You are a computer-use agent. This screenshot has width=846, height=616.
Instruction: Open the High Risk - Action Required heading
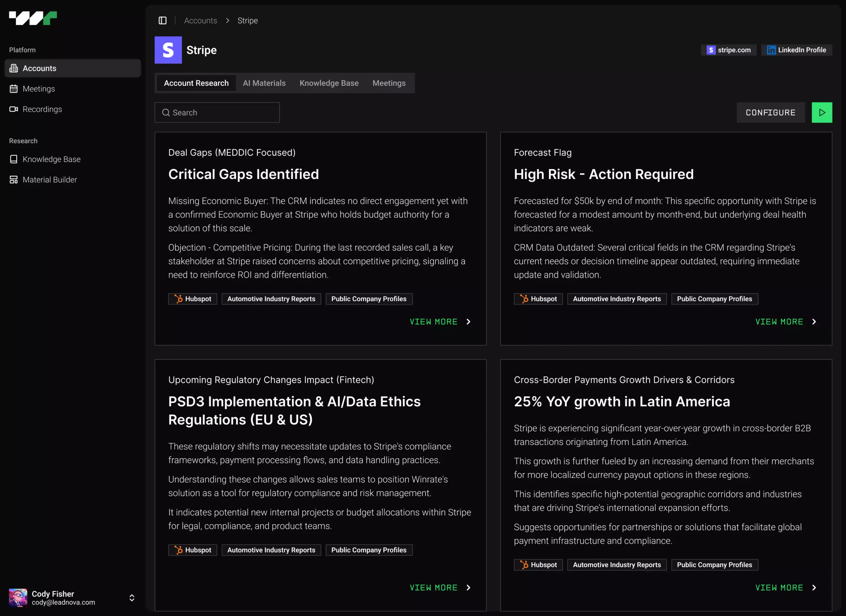pos(604,174)
